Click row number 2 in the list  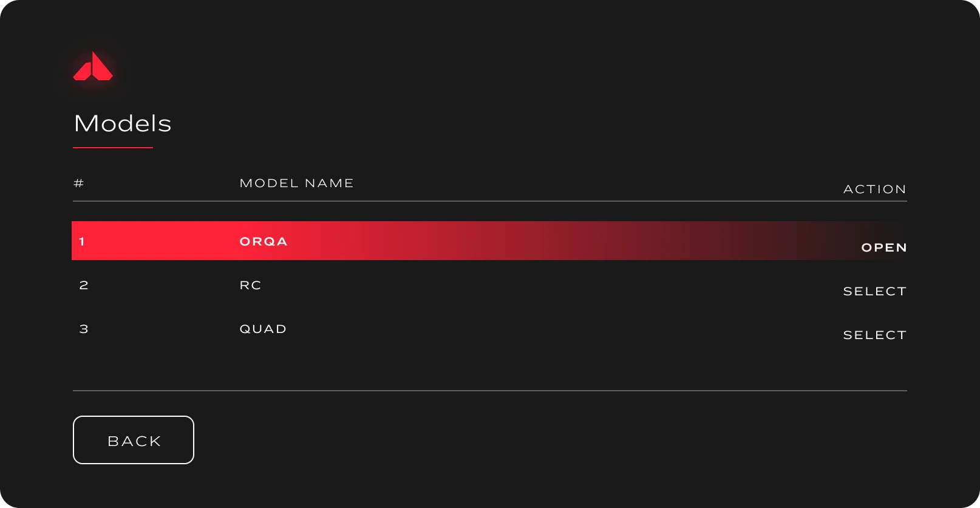(x=84, y=285)
